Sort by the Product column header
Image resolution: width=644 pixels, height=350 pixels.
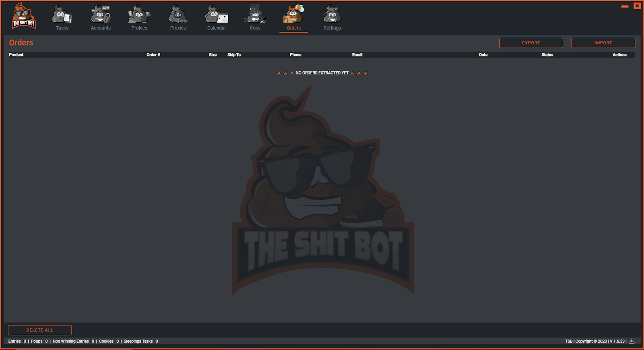16,55
